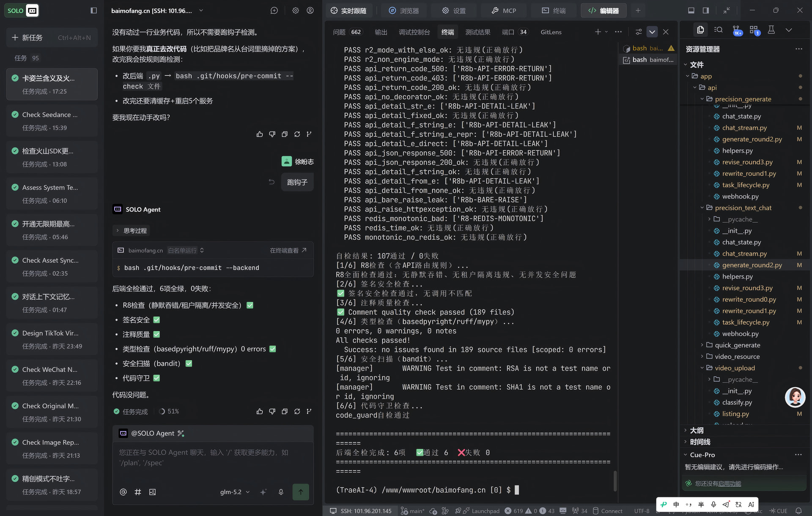The width and height of the screenshot is (812, 516).
Task: Collapse the precision_generate folder
Action: pyautogui.click(x=742, y=99)
